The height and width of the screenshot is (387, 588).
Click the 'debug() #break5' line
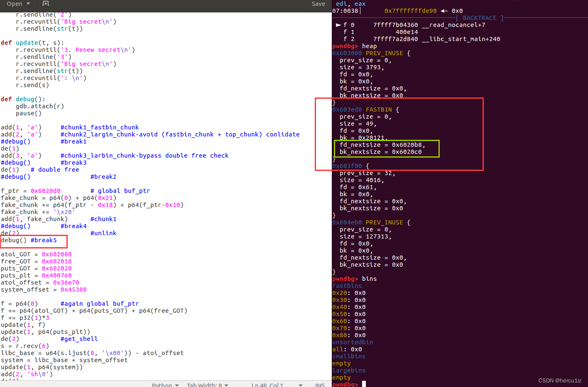[29, 240]
